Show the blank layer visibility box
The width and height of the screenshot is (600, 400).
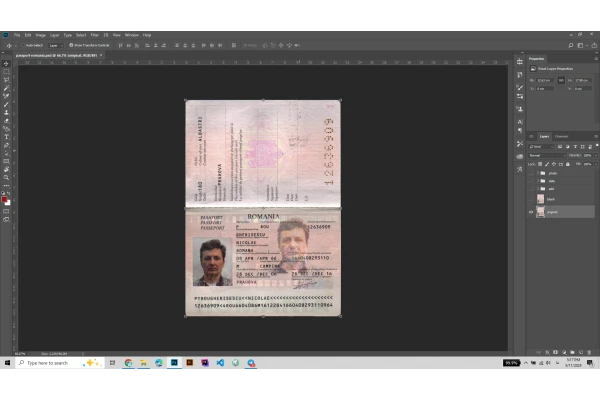point(531,199)
